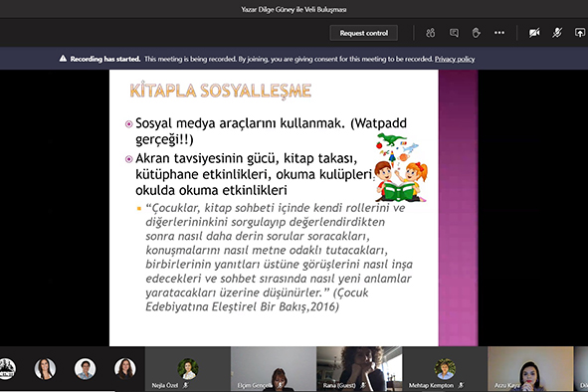This screenshot has width=588, height=392.
Task: Select Nejla Özel's participant tile
Action: (187, 369)
